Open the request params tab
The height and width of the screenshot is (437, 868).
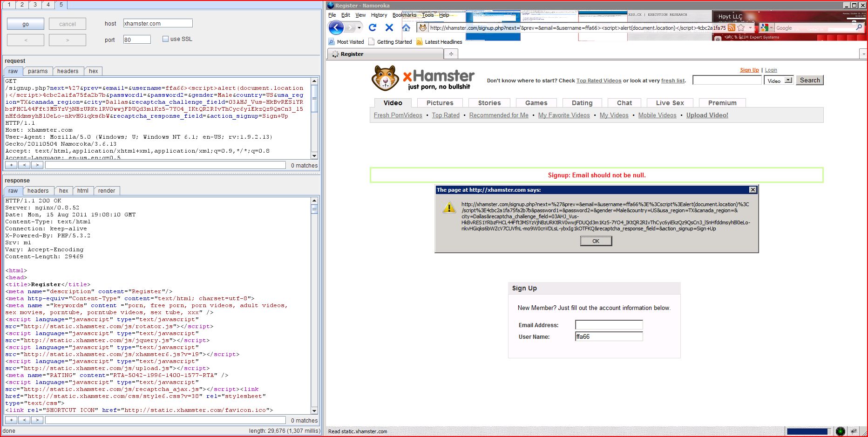coord(38,71)
